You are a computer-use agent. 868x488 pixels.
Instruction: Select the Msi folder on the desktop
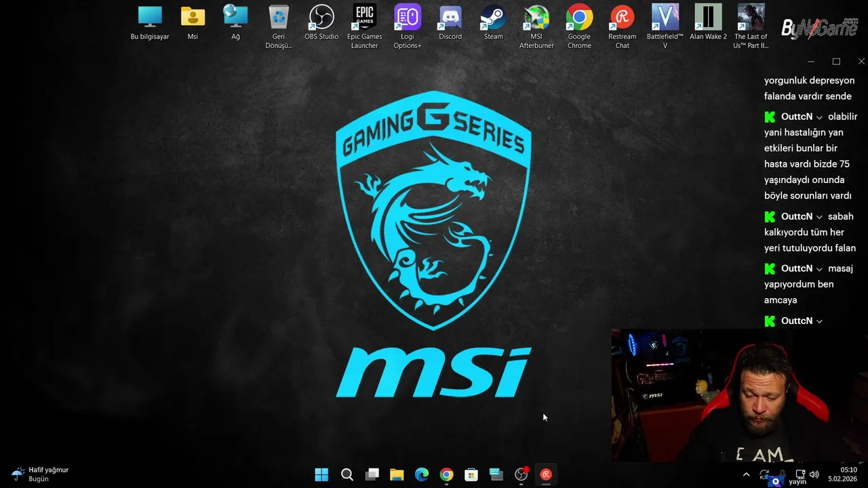pyautogui.click(x=193, y=22)
